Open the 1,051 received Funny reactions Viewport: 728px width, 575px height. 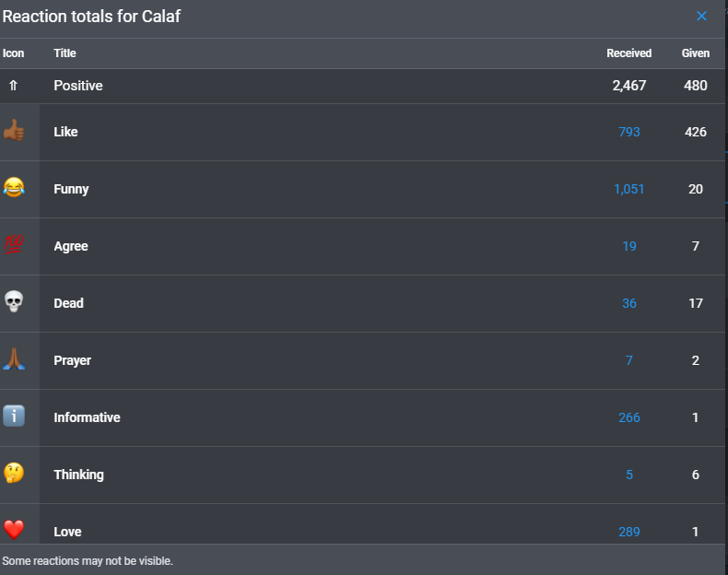pos(629,189)
